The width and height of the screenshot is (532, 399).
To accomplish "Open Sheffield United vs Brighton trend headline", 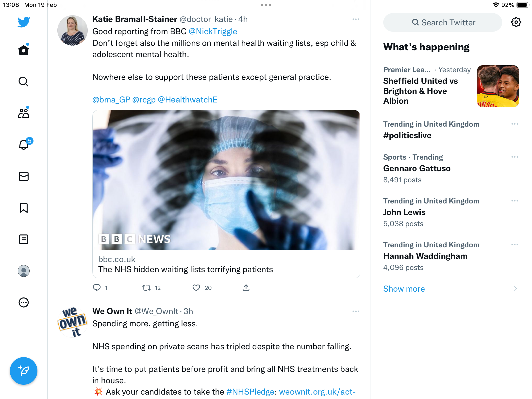I will (421, 91).
